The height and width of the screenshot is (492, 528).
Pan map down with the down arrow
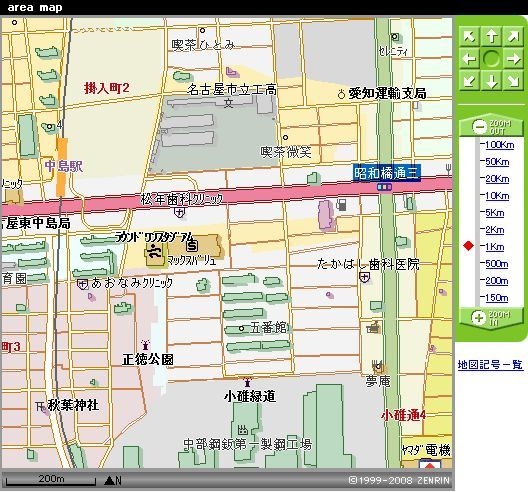coord(491,81)
